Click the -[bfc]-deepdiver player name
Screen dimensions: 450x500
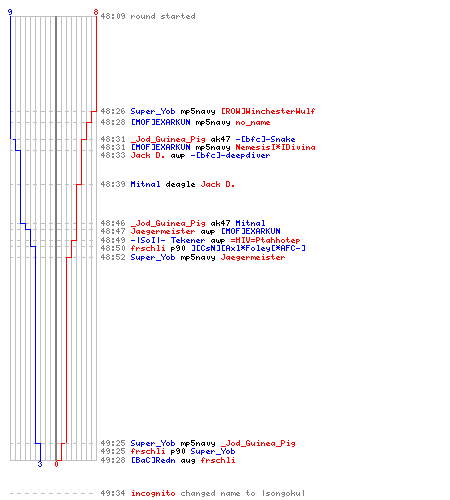coord(230,155)
